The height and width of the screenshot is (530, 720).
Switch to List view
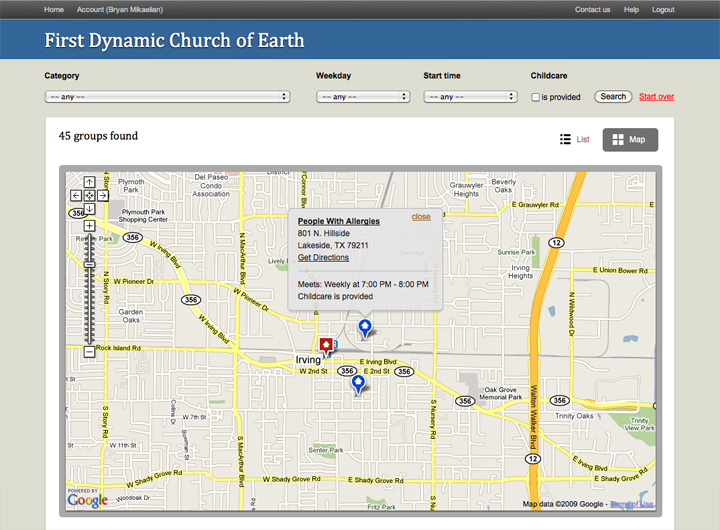tap(576, 140)
